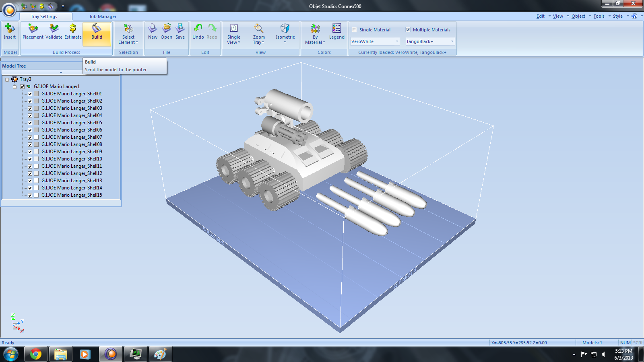The width and height of the screenshot is (644, 362).
Task: Click the volume speaker icon in the system tray
Action: click(x=603, y=354)
